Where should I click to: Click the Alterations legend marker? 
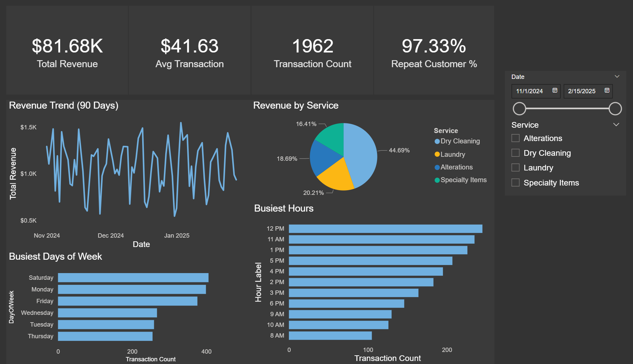[437, 167]
